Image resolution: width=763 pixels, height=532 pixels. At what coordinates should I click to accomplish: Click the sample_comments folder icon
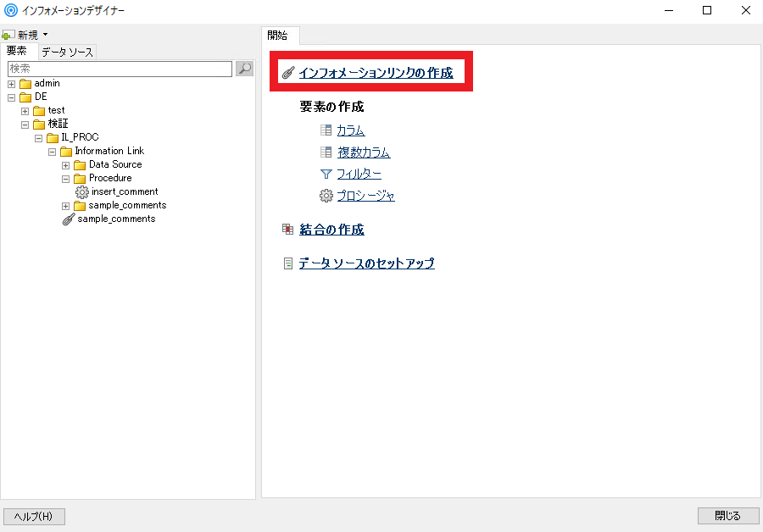80,206
